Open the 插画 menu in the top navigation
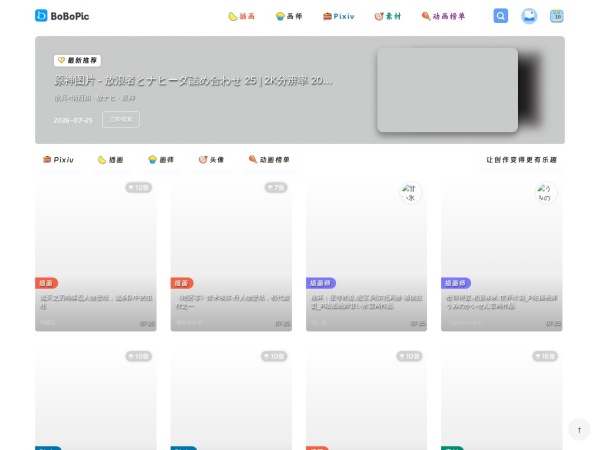This screenshot has width=600, height=450. (x=241, y=16)
